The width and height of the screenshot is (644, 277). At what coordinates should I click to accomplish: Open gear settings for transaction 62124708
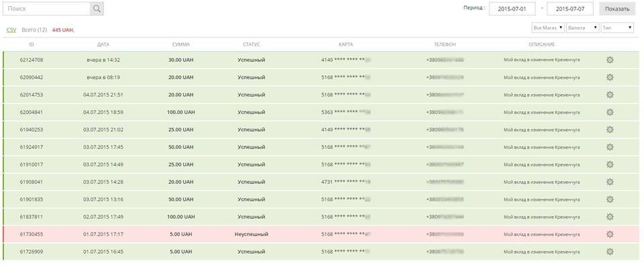610,60
